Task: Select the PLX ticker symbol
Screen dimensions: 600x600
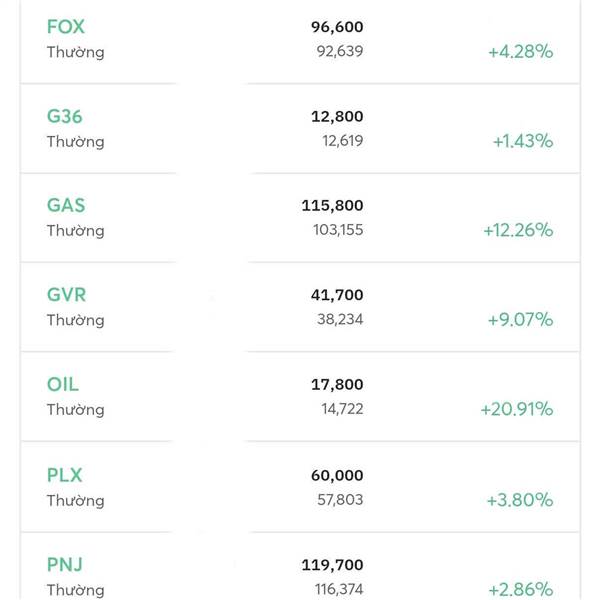Action: 64,475
